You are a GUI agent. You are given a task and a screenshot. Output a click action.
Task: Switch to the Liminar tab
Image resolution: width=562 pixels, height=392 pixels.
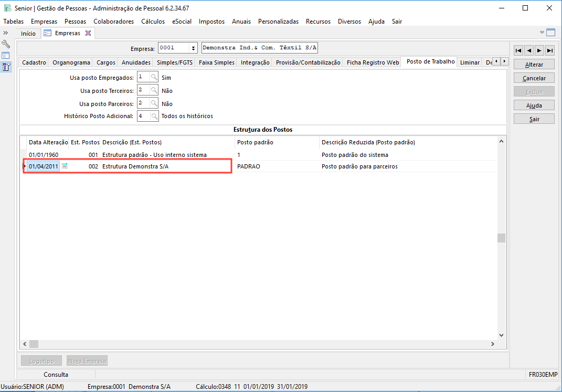(x=470, y=62)
